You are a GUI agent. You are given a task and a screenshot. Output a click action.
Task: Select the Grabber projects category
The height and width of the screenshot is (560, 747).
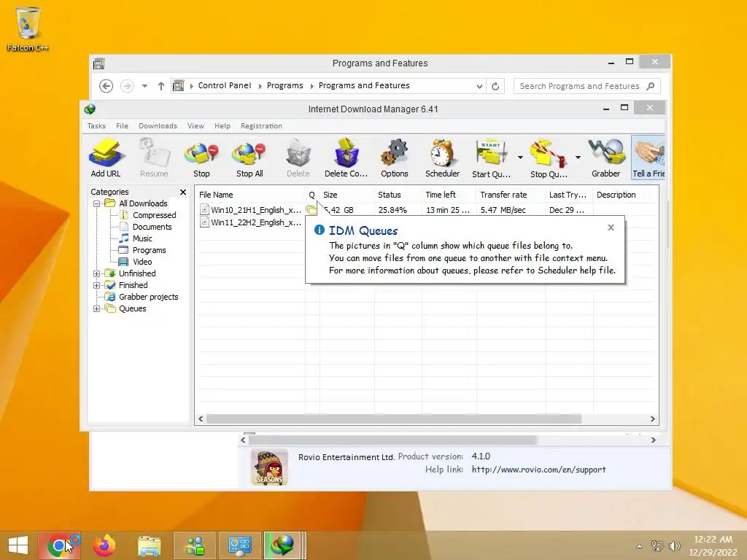(148, 297)
